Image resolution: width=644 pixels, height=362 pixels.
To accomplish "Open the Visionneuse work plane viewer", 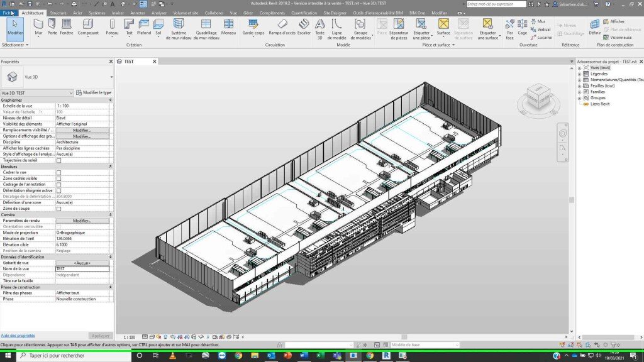I will pos(618,37).
